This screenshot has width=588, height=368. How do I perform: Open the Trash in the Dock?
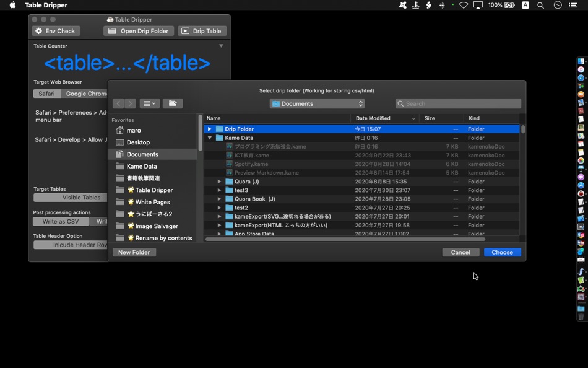[581, 317]
